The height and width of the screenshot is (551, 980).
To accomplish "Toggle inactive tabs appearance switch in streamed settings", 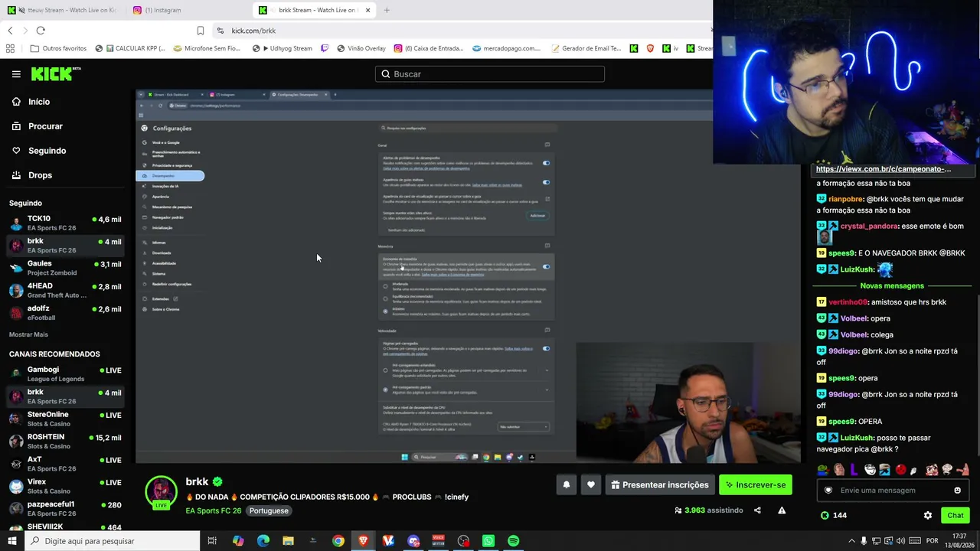I will pos(546,182).
